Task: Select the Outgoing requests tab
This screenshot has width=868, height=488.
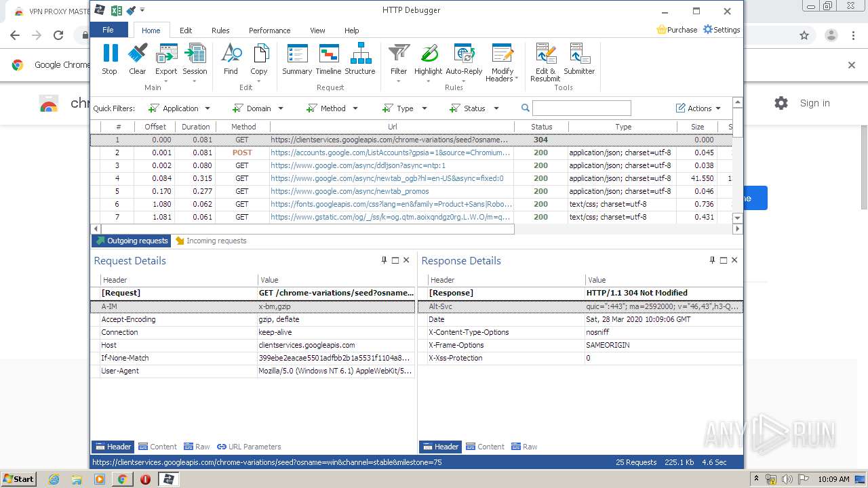Action: coord(132,241)
